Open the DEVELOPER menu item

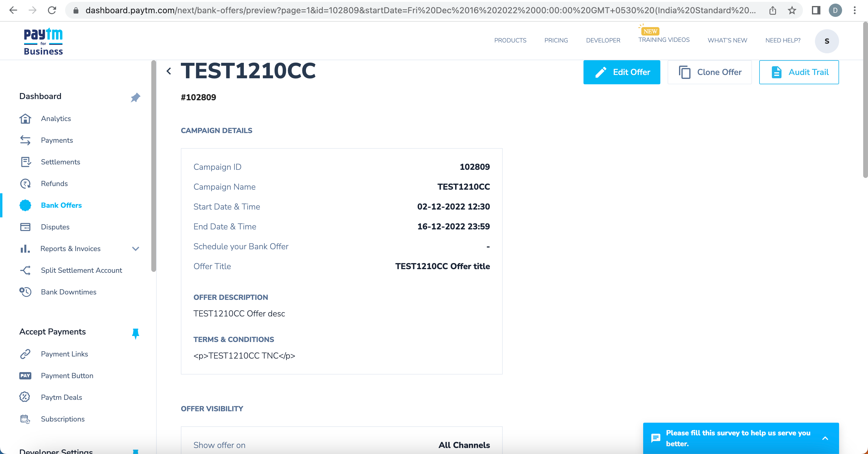coord(603,40)
